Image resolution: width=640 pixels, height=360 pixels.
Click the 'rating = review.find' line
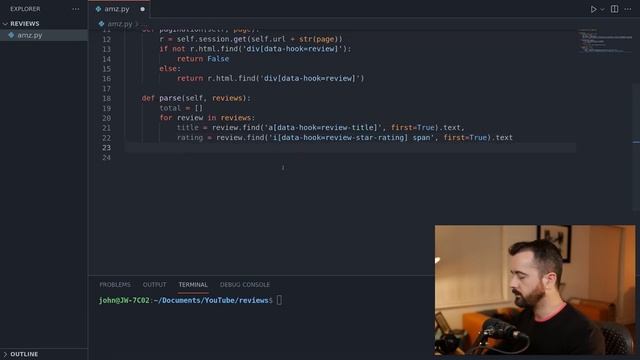coord(344,138)
